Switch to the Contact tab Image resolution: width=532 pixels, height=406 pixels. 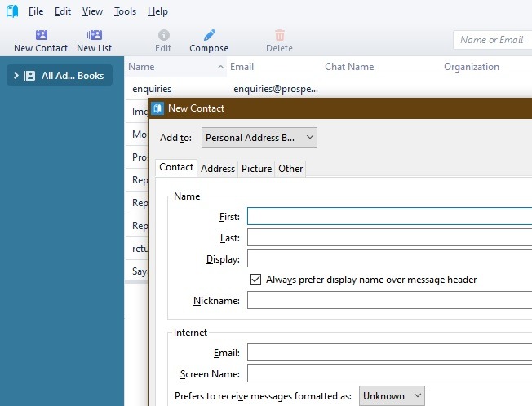coord(176,167)
